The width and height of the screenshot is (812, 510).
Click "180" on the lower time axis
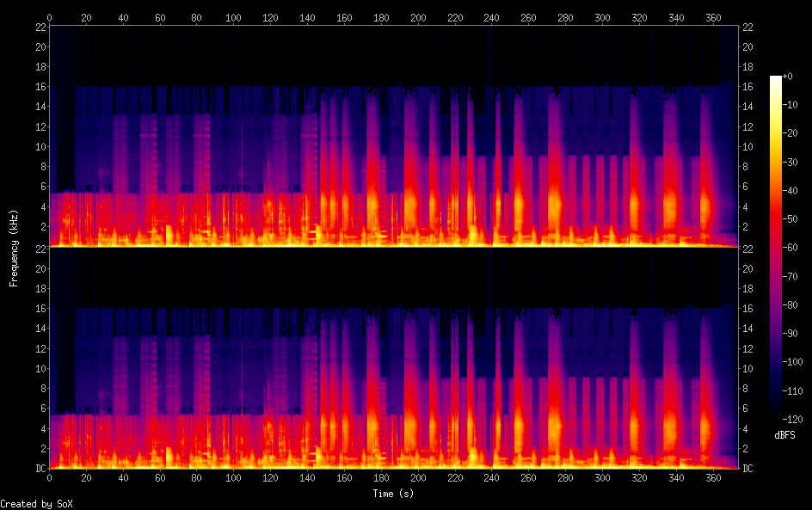pyautogui.click(x=381, y=478)
